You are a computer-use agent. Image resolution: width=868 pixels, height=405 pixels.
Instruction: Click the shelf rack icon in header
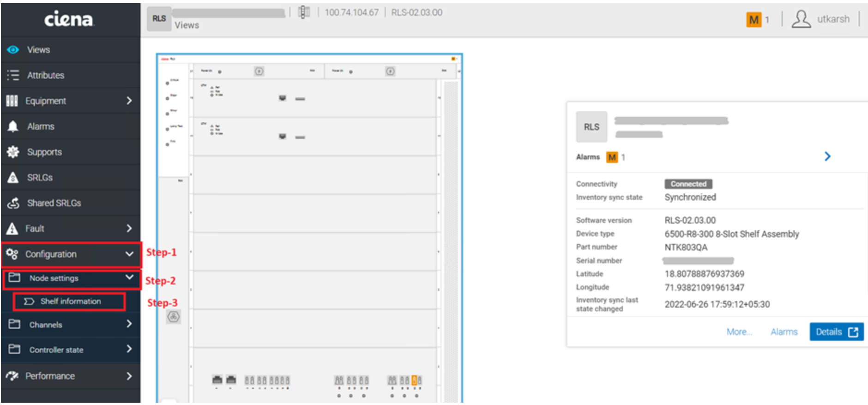pos(304,12)
